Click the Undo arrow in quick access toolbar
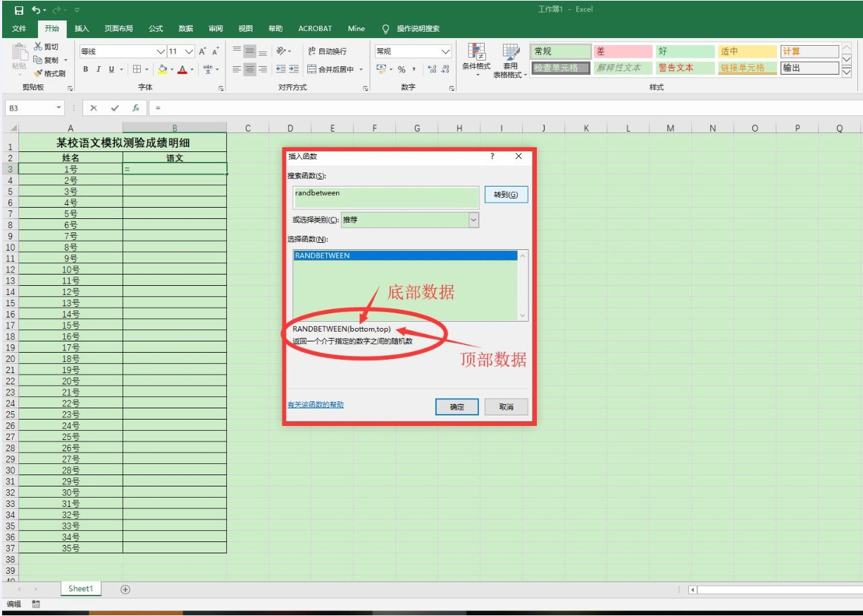The image size is (863, 616). point(35,10)
